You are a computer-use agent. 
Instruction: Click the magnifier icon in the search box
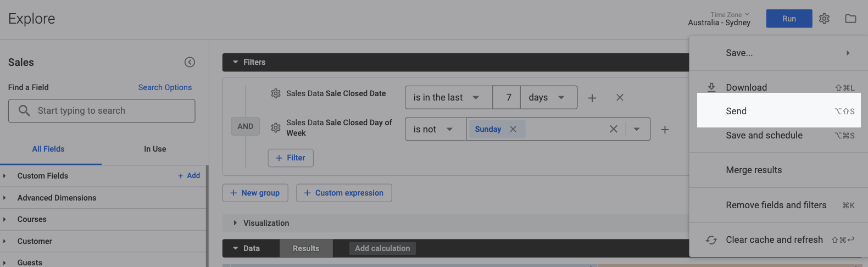pyautogui.click(x=24, y=110)
